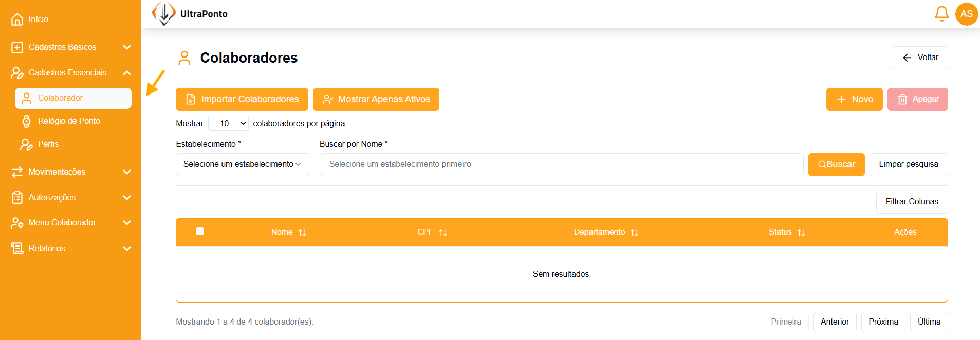Expand the Menu Colaborador chevron
The image size is (980, 340).
point(127,223)
